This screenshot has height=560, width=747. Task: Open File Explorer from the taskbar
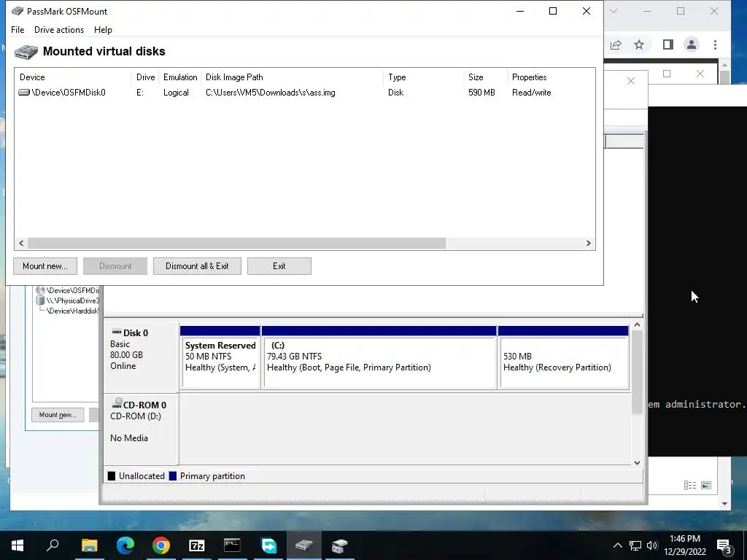coord(89,545)
